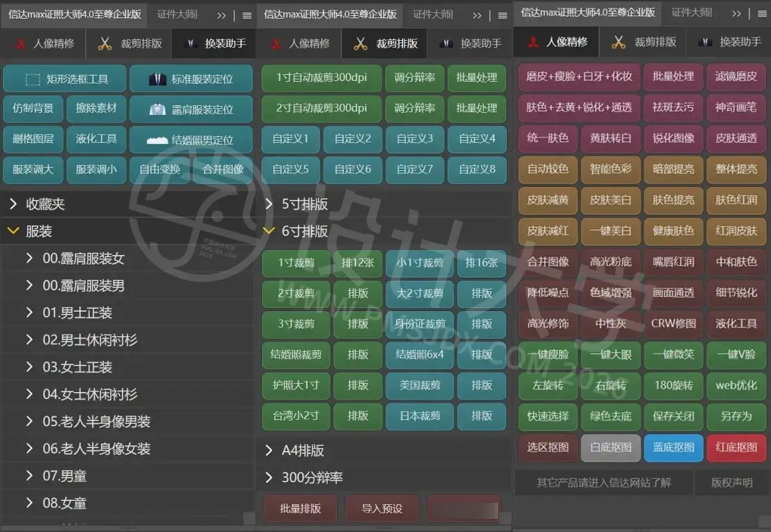
Task: Select 人像精修 tab in right panel
Action: [557, 42]
